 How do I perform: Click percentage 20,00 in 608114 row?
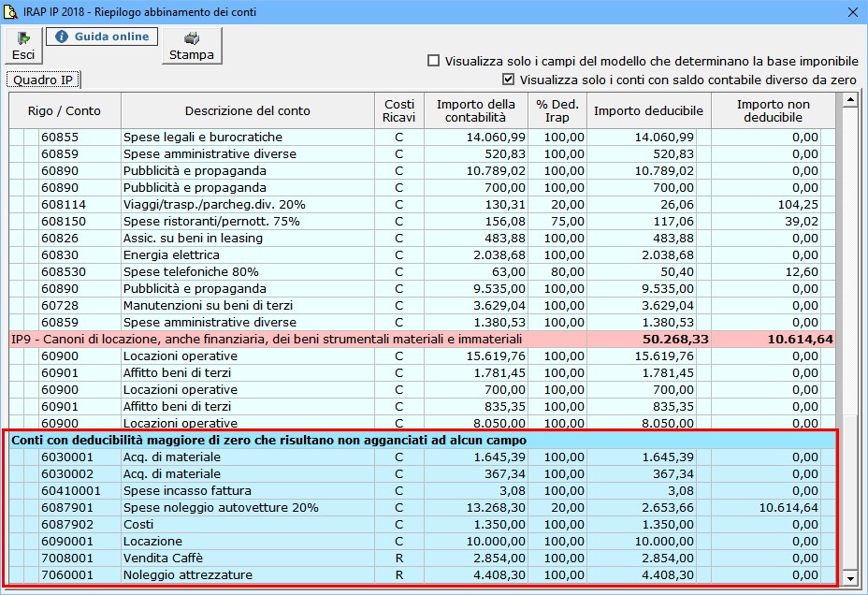click(568, 204)
